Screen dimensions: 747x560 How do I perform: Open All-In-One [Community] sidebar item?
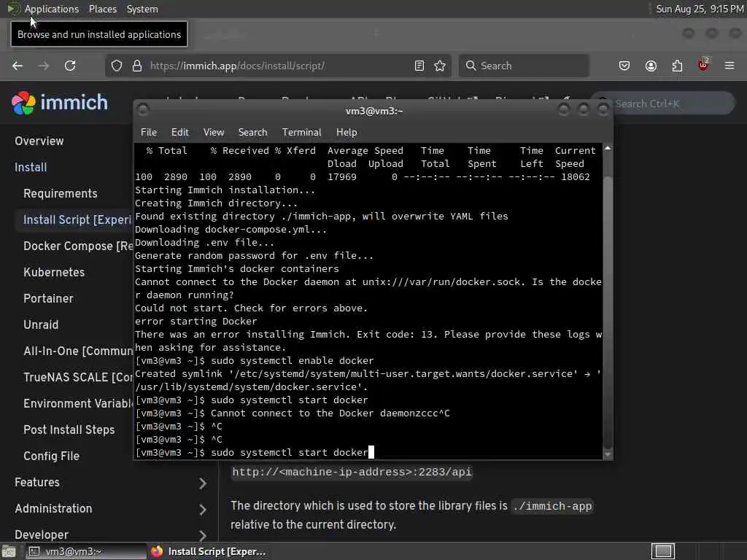click(x=78, y=351)
